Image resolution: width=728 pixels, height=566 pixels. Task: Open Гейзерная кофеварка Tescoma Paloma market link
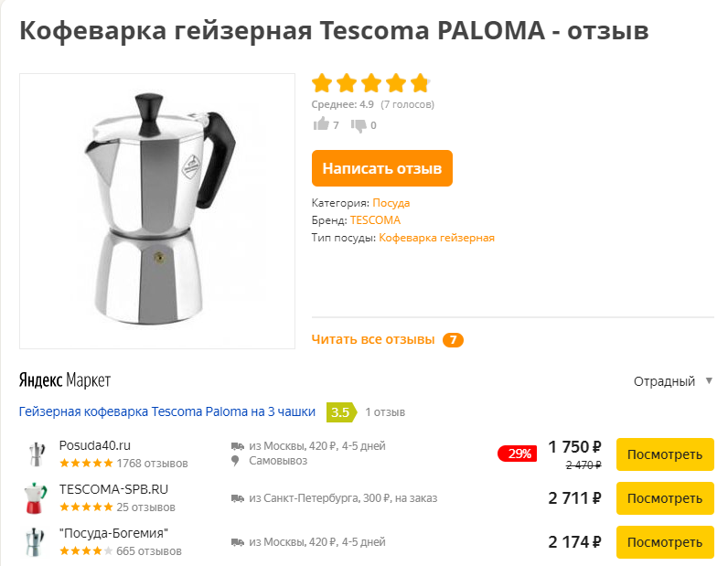(167, 411)
